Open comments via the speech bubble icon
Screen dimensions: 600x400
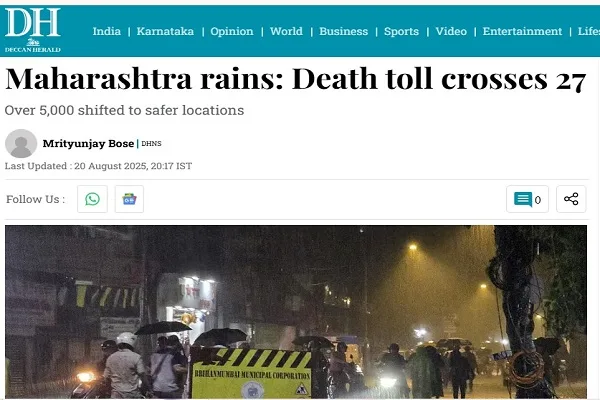click(523, 199)
